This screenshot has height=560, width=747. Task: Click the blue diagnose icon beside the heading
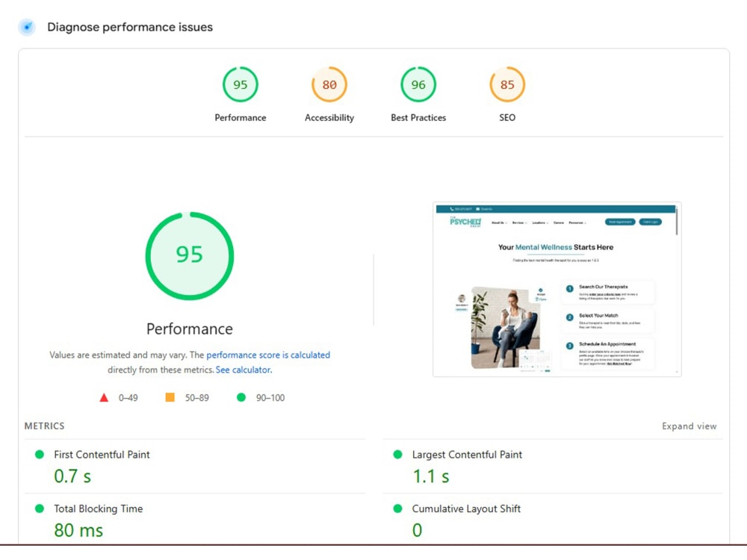[x=27, y=27]
